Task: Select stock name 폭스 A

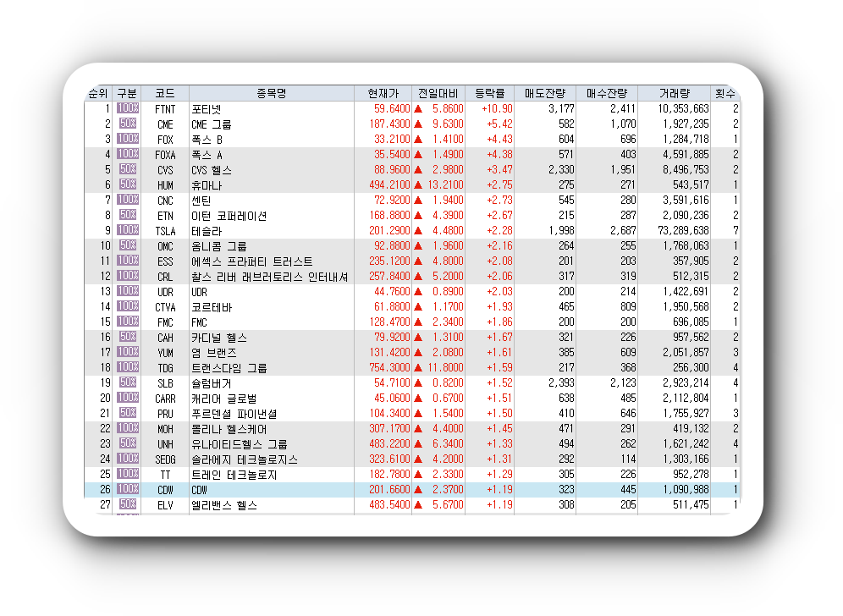Action: 207,155
